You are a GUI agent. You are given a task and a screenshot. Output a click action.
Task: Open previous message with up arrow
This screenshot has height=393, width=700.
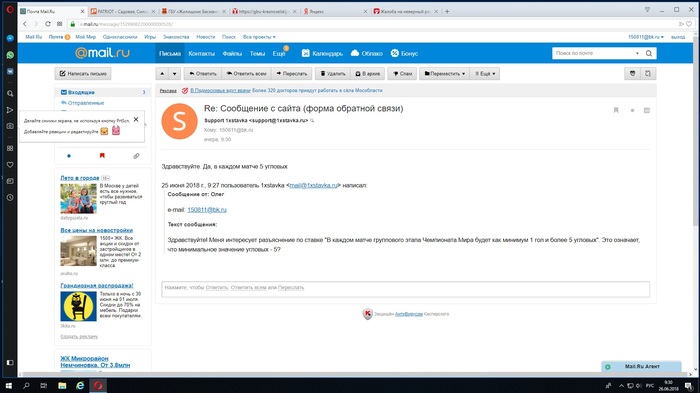[162, 74]
